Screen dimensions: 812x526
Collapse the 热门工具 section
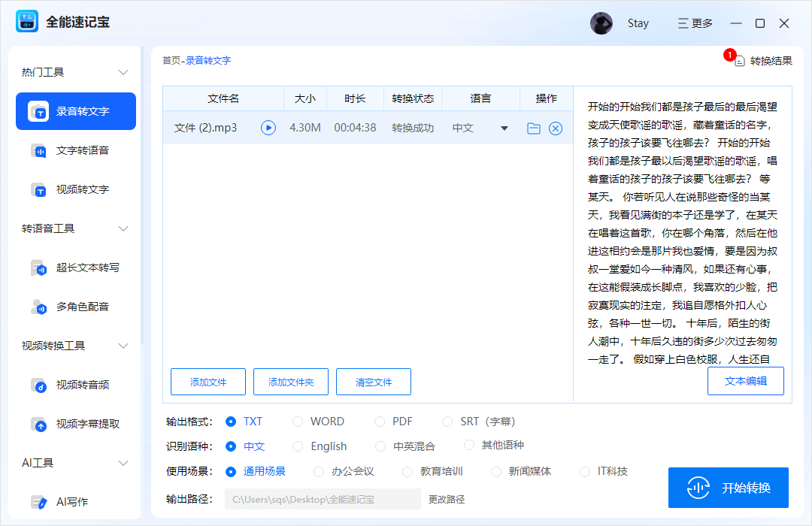coord(123,71)
